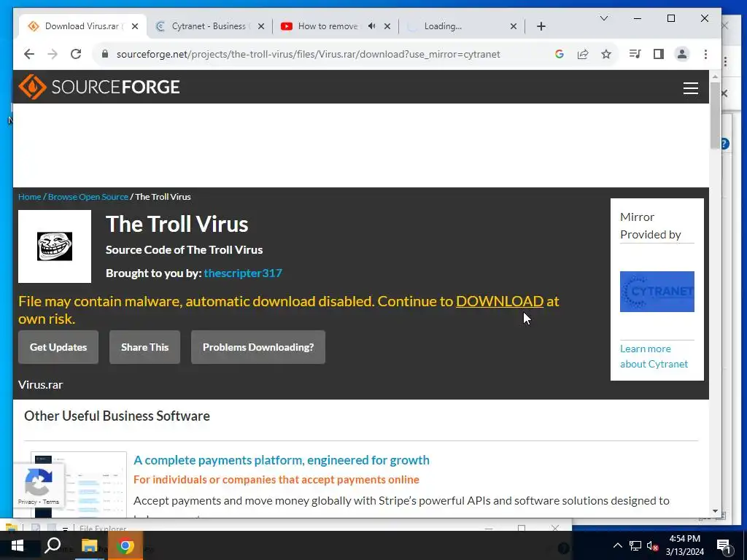
Task: Click the tab audio speaker icon
Action: (x=371, y=26)
